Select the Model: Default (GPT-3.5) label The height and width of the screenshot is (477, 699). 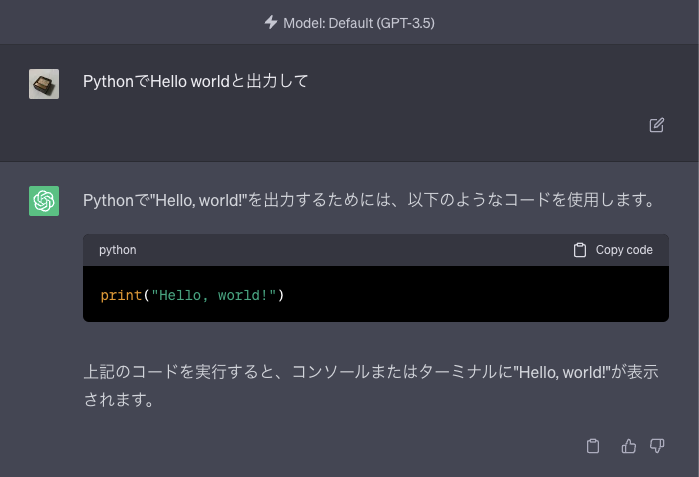359,23
